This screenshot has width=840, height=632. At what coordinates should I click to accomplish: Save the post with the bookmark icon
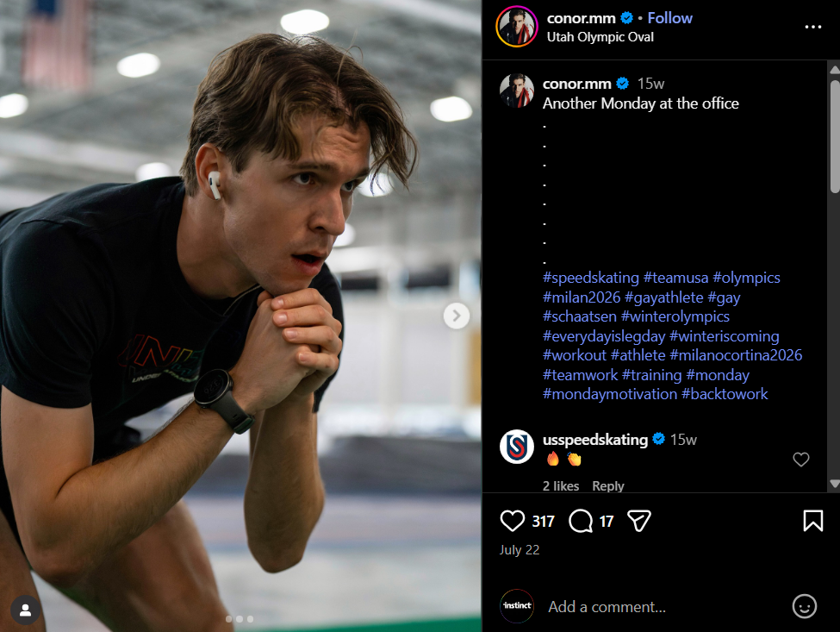pos(812,521)
